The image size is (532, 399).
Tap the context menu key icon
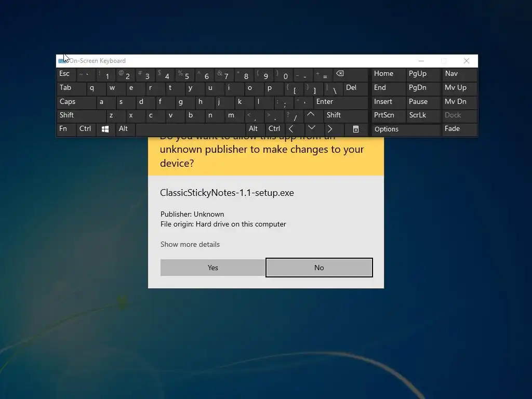[x=355, y=129]
